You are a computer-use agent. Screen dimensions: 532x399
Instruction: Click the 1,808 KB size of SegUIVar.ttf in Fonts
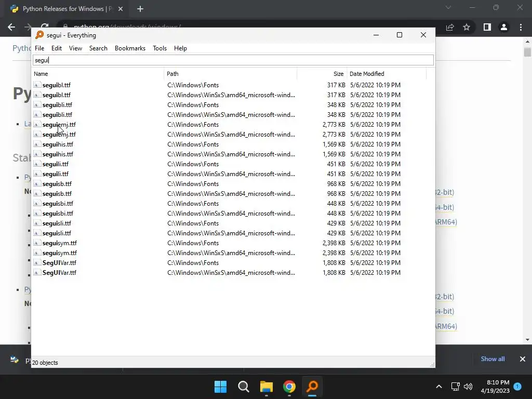click(x=334, y=262)
